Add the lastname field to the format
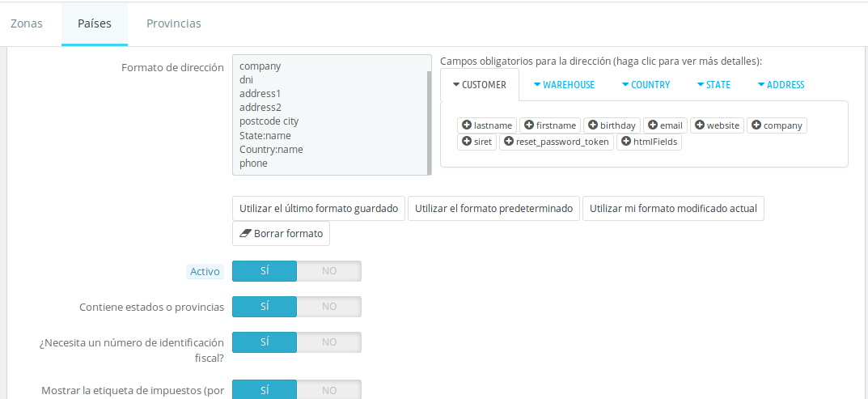 click(x=487, y=125)
